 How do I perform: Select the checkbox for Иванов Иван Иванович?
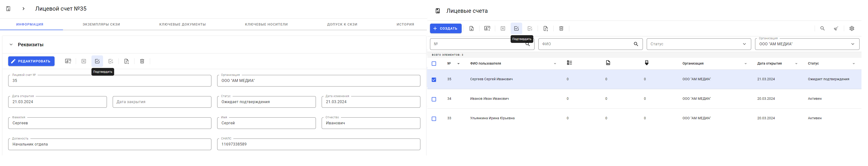(x=434, y=99)
